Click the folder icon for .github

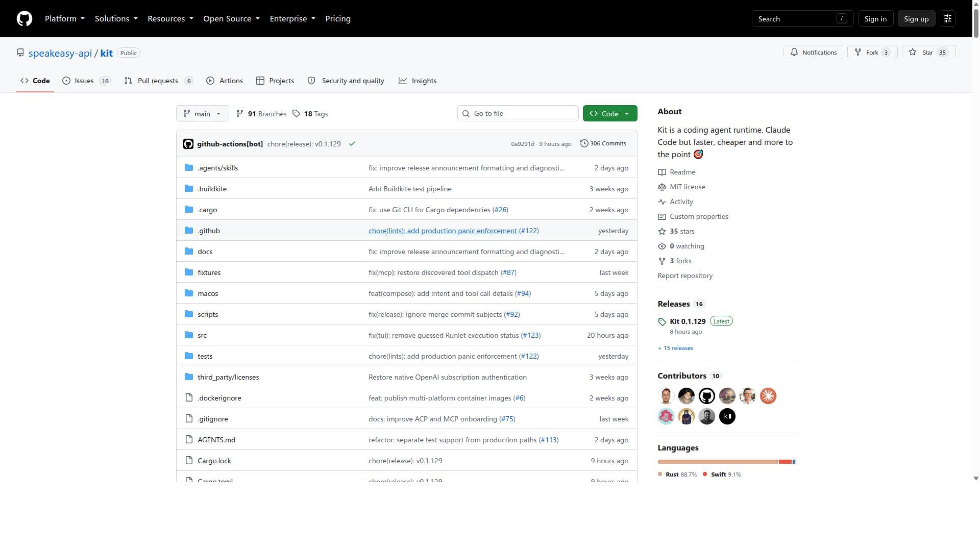189,231
